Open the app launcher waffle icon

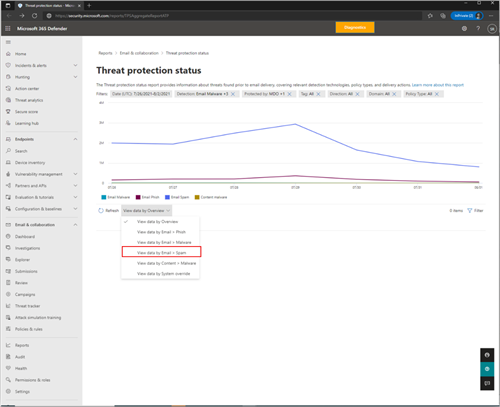8,29
